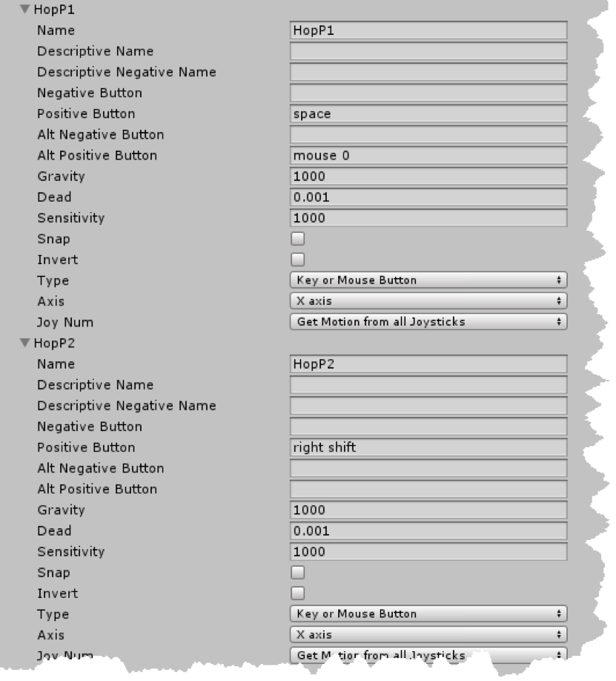Open HopP1 Type dropdown
Image resolution: width=616 pixels, height=681 pixels.
click(x=428, y=280)
